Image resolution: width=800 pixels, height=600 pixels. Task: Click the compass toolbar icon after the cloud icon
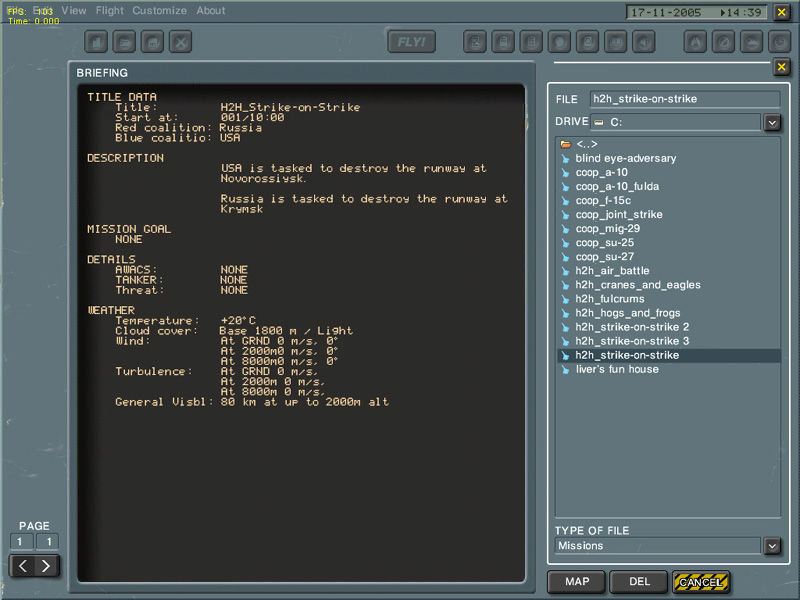pyautogui.click(x=780, y=42)
